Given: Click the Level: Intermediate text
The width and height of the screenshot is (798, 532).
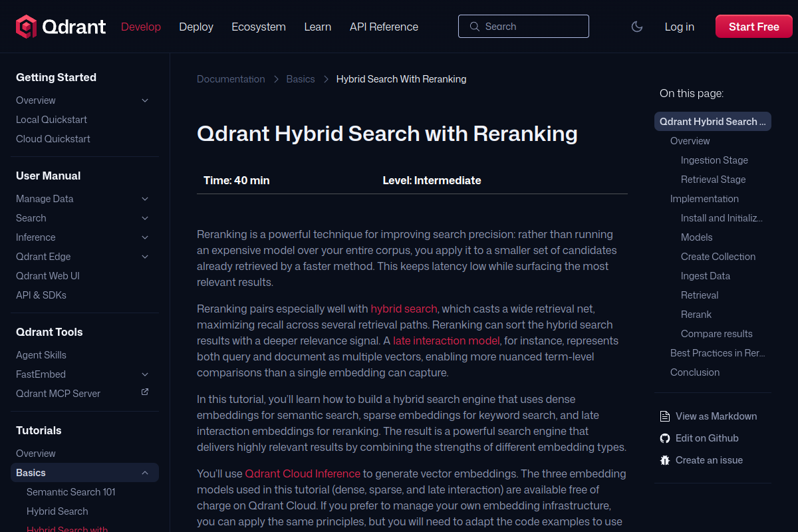Looking at the screenshot, I should click(x=432, y=180).
